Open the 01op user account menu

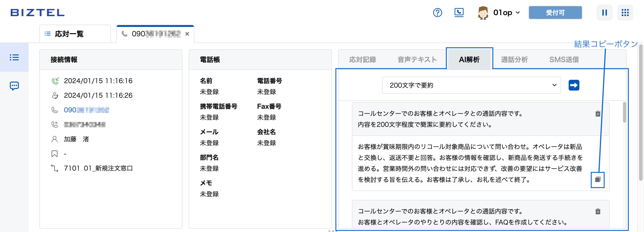[x=506, y=13]
